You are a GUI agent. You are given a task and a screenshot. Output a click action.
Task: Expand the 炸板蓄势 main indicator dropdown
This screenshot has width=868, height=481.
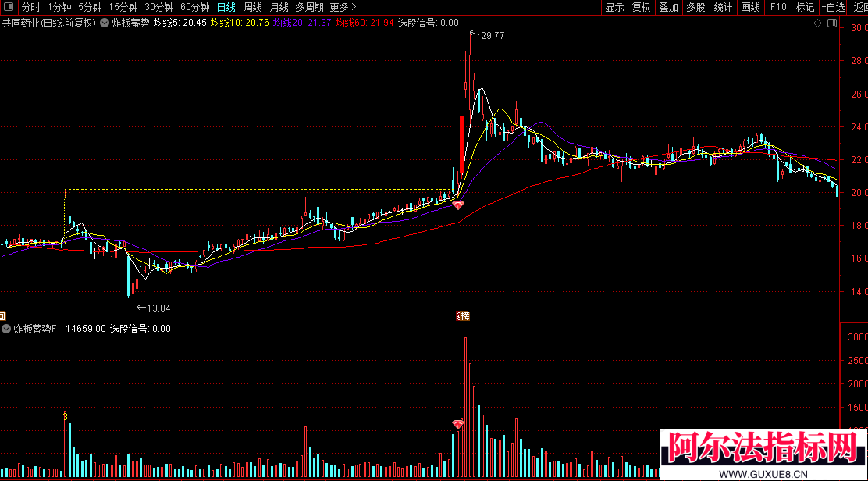point(104,23)
